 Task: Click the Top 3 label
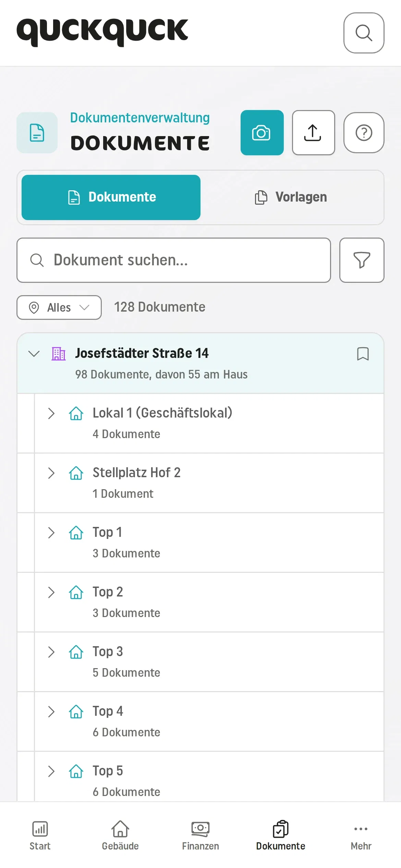[108, 652]
